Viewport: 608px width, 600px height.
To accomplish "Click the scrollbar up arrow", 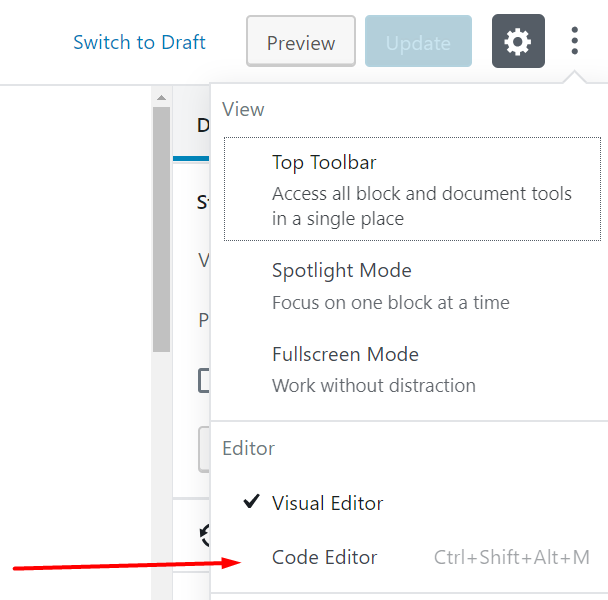I will (x=161, y=98).
